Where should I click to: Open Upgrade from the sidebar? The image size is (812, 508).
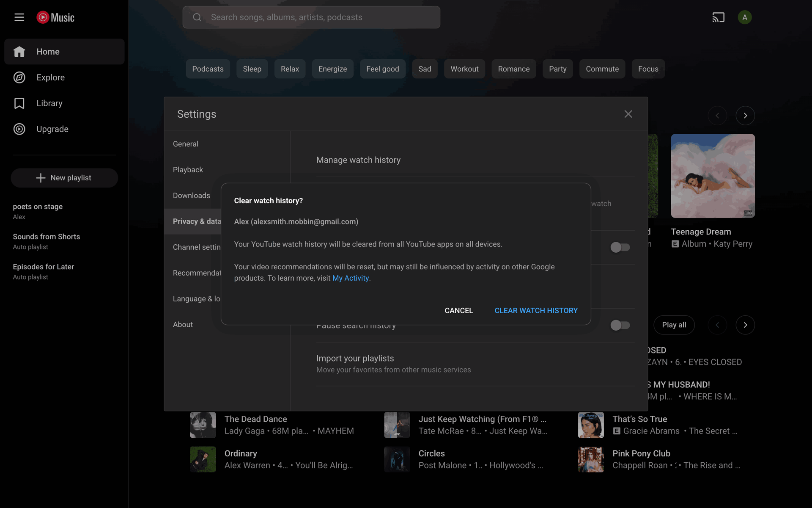click(64, 129)
